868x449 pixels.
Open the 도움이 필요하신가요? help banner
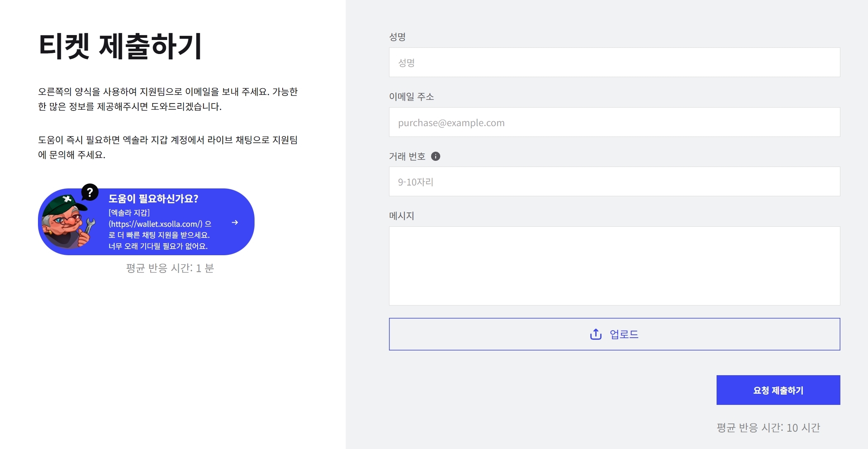[x=146, y=222]
